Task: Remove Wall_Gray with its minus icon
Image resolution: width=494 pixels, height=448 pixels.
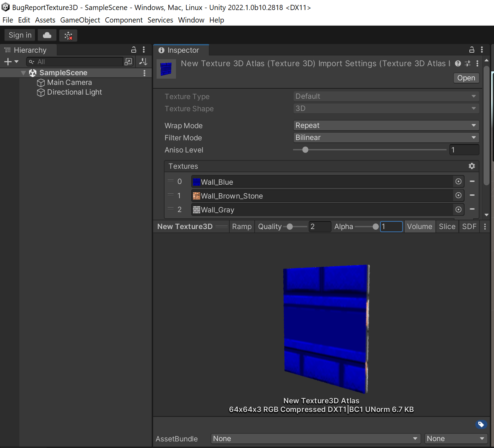Action: point(472,209)
